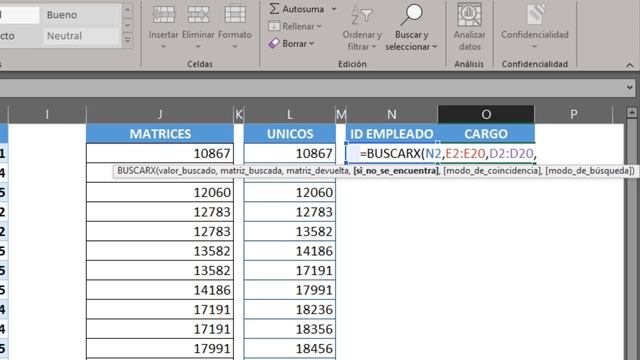This screenshot has height=360, width=640.
Task: Click the Confidencialidad icon
Action: tap(535, 15)
